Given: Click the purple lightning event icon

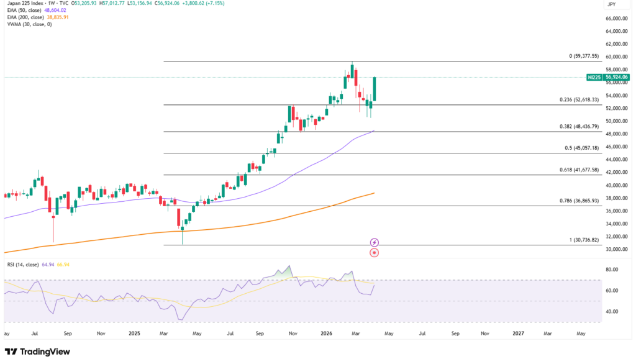Looking at the screenshot, I should point(375,242).
